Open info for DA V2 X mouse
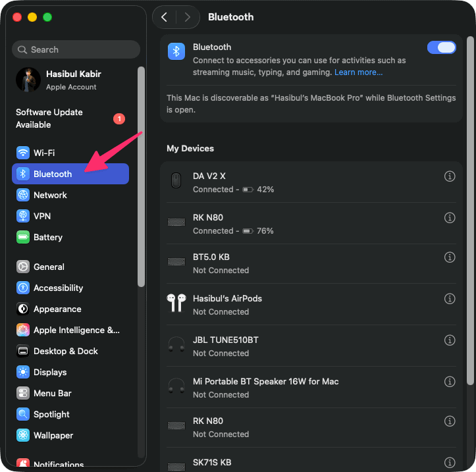The width and height of the screenshot is (476, 472). tap(450, 176)
